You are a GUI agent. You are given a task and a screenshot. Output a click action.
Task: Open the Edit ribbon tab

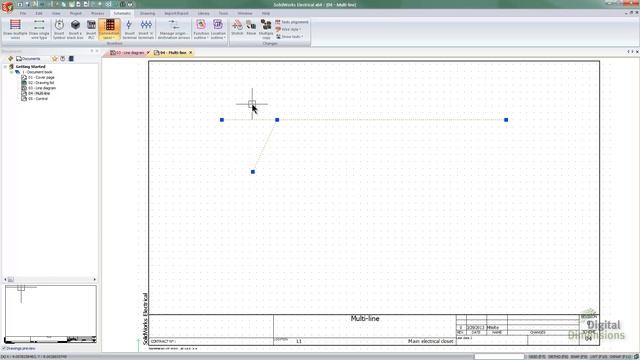coord(39,13)
